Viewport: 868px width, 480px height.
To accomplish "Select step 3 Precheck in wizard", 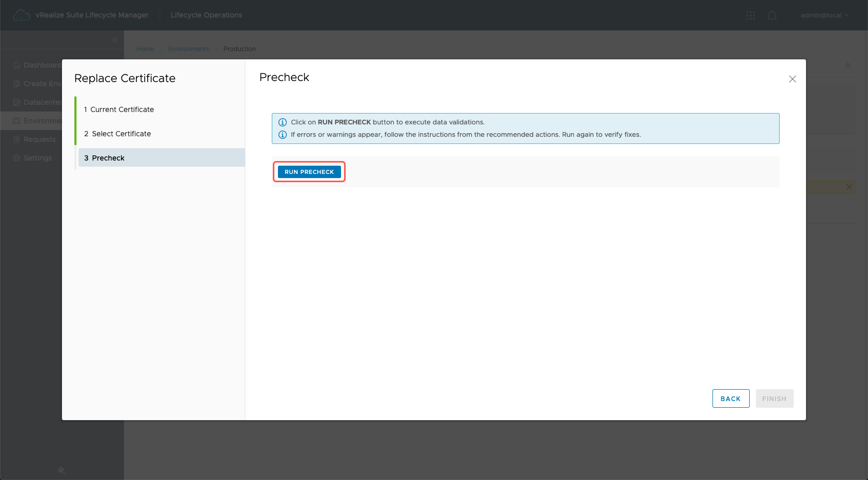I will click(x=108, y=158).
